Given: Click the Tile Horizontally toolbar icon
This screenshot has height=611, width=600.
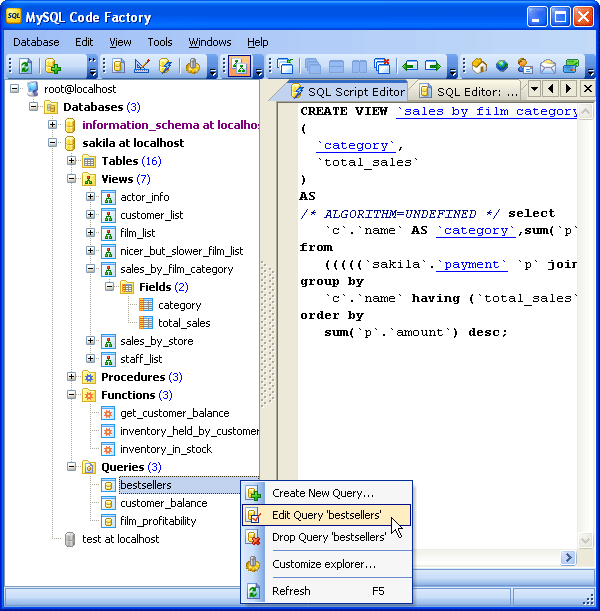Looking at the screenshot, I should (x=336, y=67).
